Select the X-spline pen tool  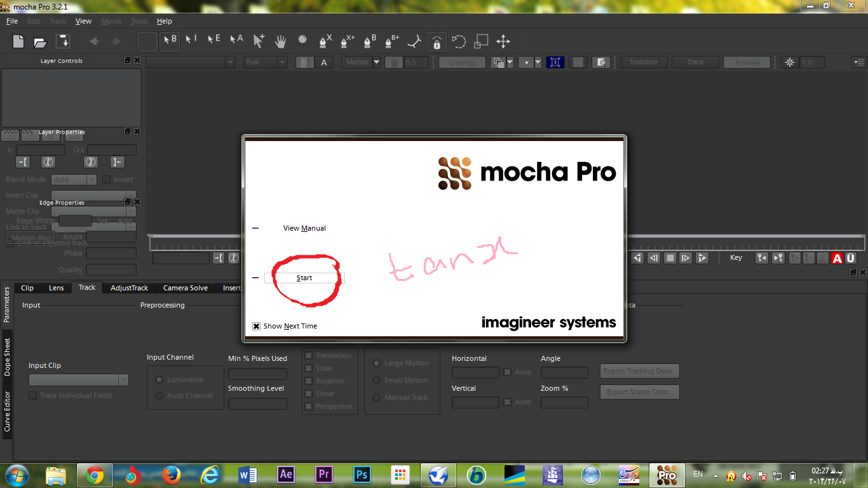click(x=325, y=41)
